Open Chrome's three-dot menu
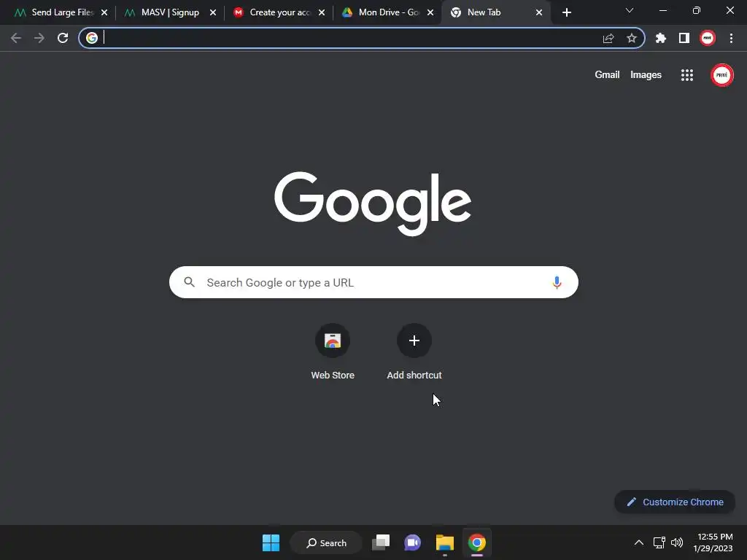 coord(731,38)
